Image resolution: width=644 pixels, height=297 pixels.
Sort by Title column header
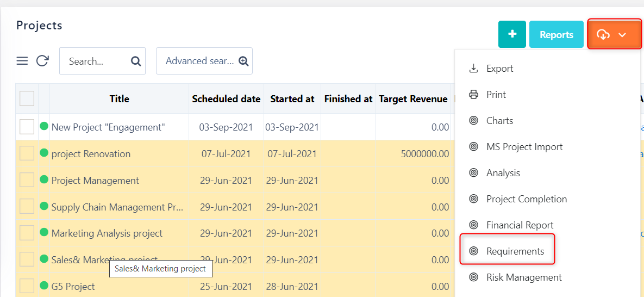click(x=119, y=98)
